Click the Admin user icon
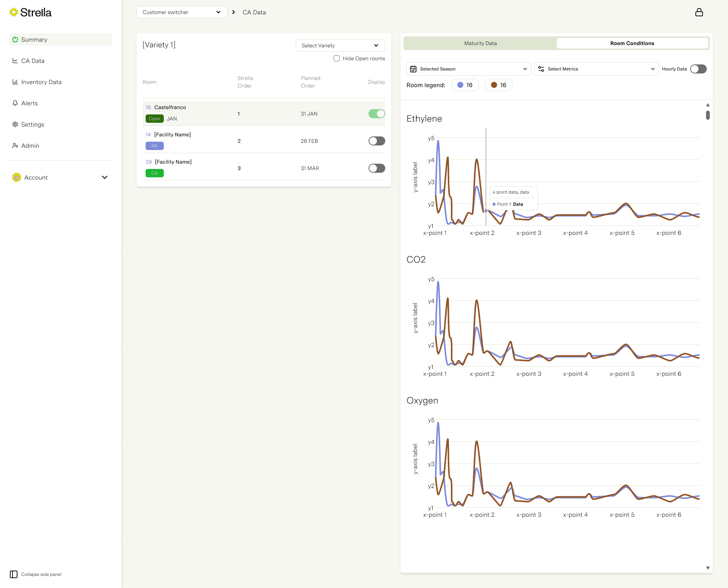This screenshot has width=728, height=588. pos(15,145)
